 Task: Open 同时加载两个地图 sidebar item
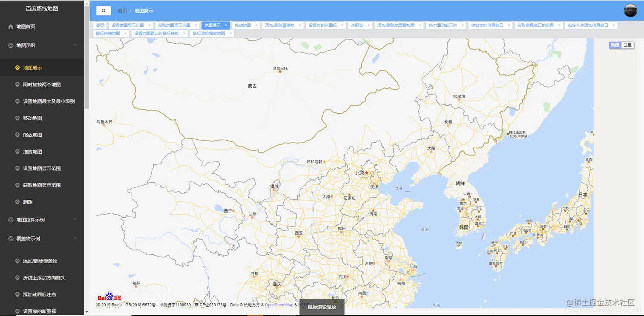(x=42, y=85)
